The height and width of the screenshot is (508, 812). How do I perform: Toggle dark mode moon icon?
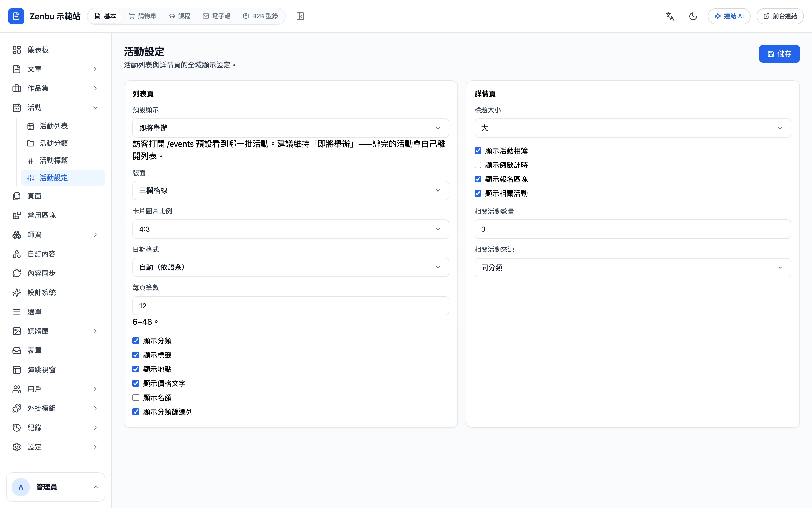[693, 16]
